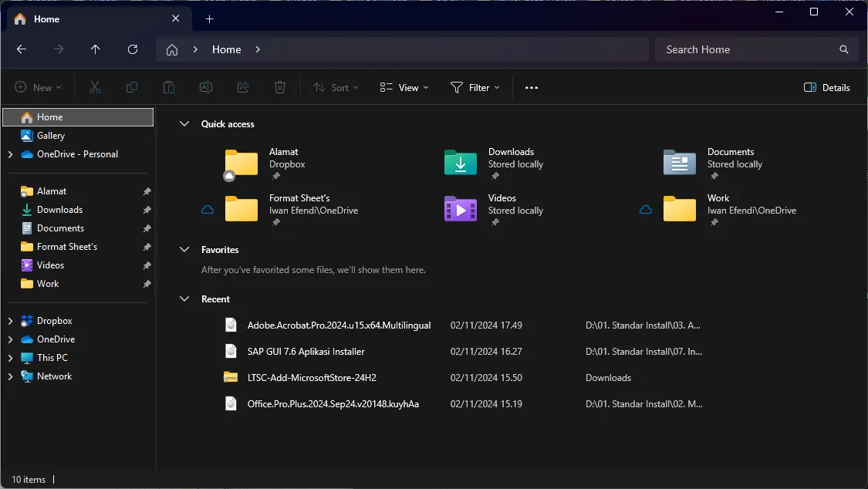Viewport: 868px width, 489px height.
Task: Click the Cut scissors icon in toolbar
Action: pyautogui.click(x=95, y=88)
